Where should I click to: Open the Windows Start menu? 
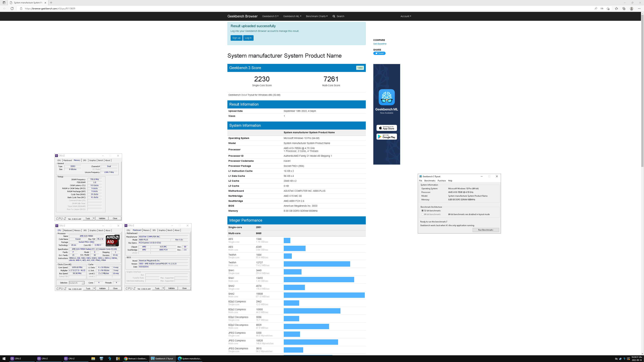(4, 358)
